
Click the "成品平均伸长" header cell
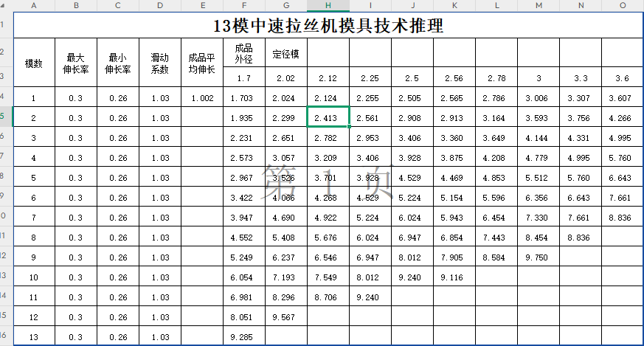202,63
